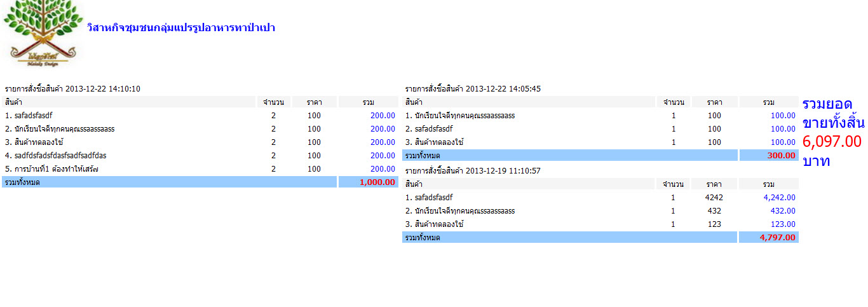This screenshot has height=307, width=868.
Task: Click the price value 432
Action: point(714,211)
